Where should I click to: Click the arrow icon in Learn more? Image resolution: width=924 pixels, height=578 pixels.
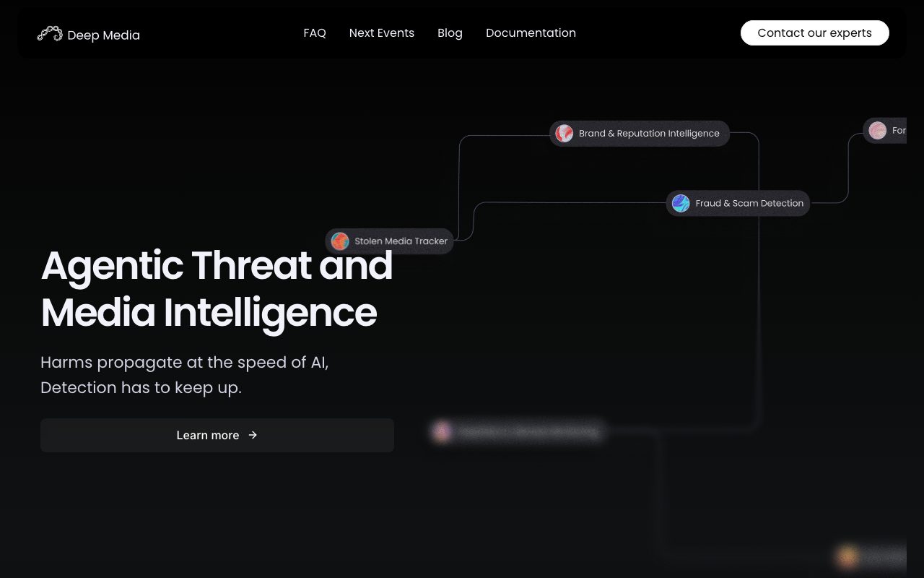coord(253,435)
